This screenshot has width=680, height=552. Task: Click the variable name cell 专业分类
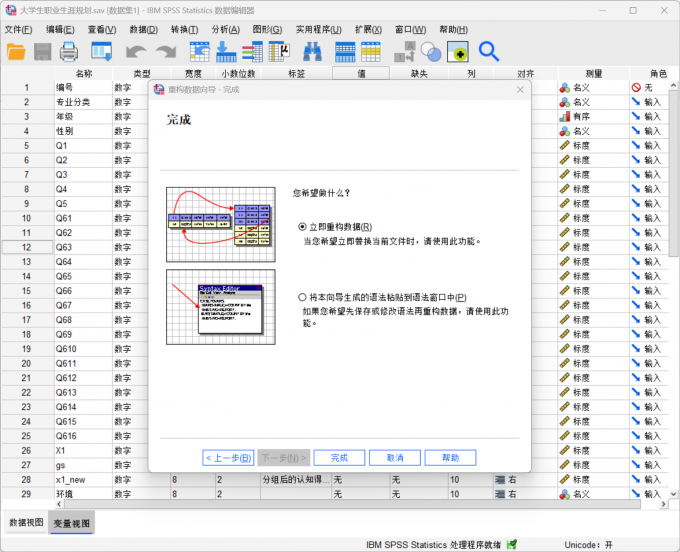click(x=83, y=102)
